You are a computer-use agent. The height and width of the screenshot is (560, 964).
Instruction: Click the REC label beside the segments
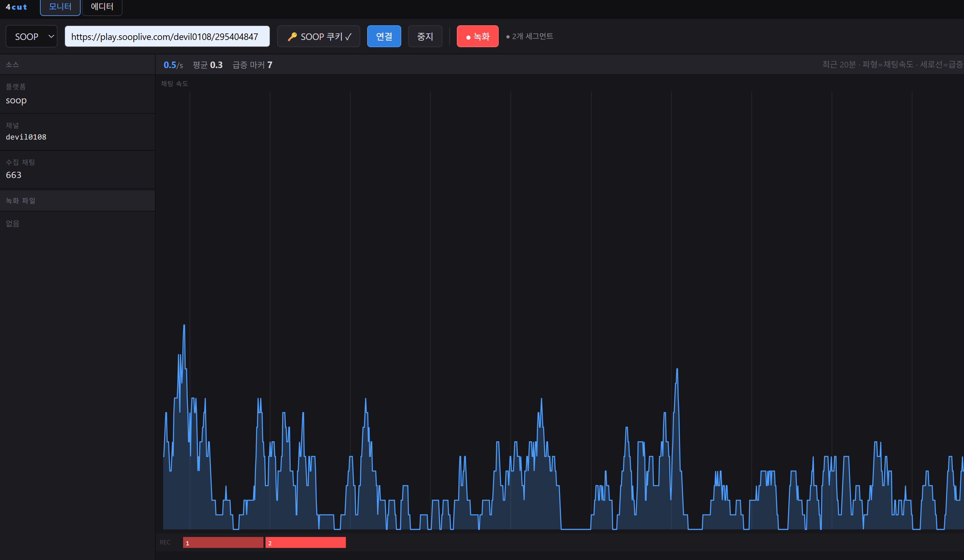[x=165, y=543]
